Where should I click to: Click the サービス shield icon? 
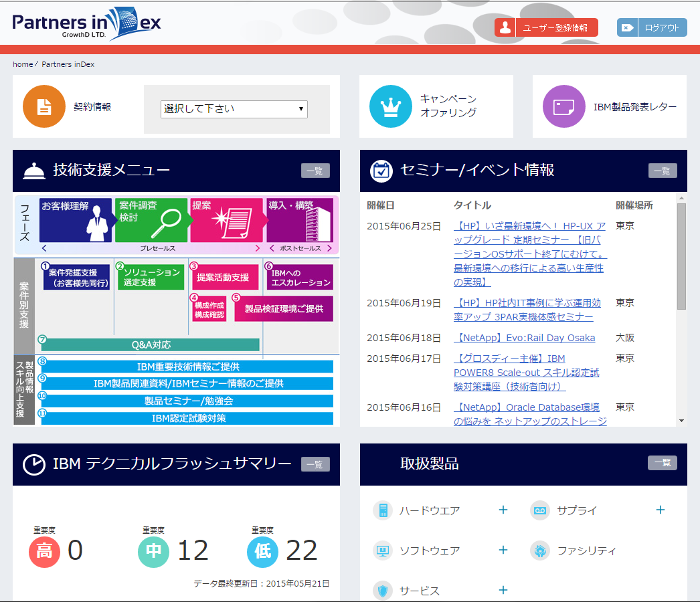[x=383, y=591]
